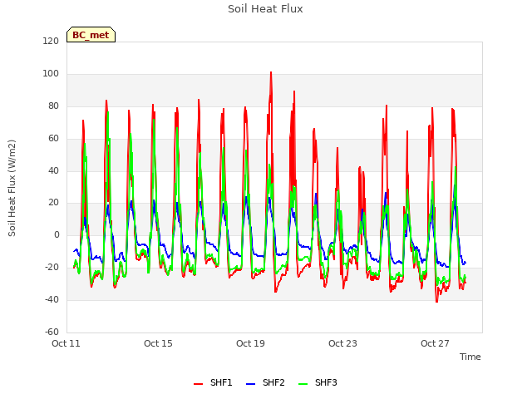Toggle SHF1 series in legend
Image resolution: width=532 pixels, height=399 pixels.
[x=213, y=382]
